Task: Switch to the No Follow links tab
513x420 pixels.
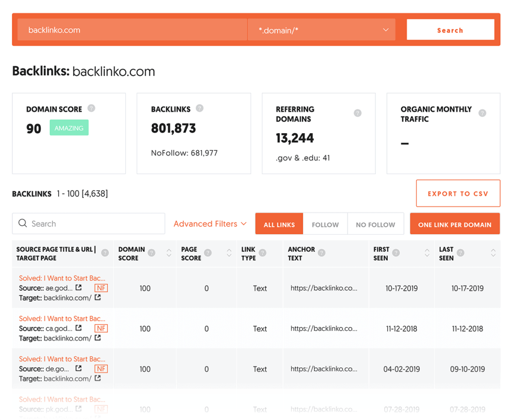Action: click(x=375, y=224)
